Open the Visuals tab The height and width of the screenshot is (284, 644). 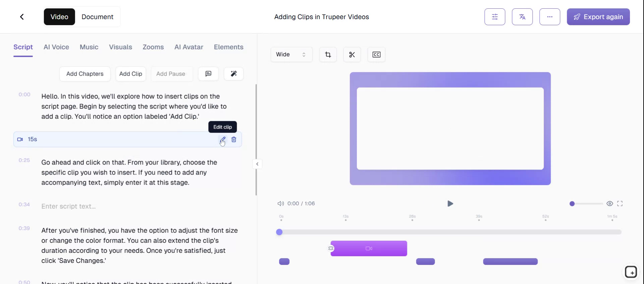pyautogui.click(x=120, y=47)
